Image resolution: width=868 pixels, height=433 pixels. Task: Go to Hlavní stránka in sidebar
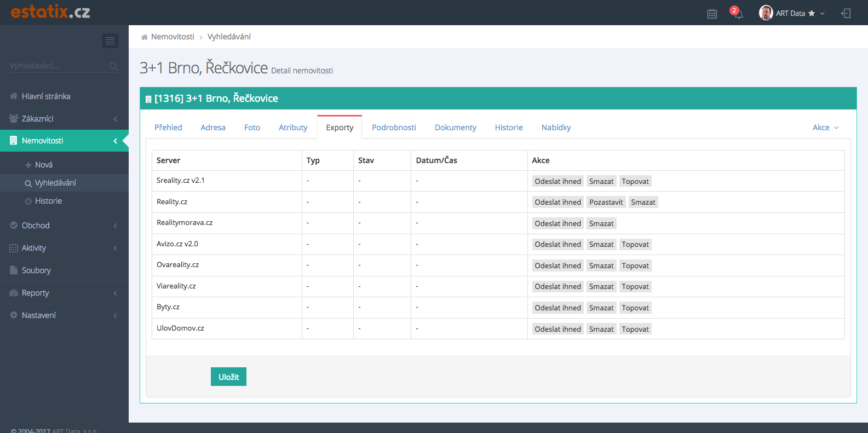[x=64, y=96]
